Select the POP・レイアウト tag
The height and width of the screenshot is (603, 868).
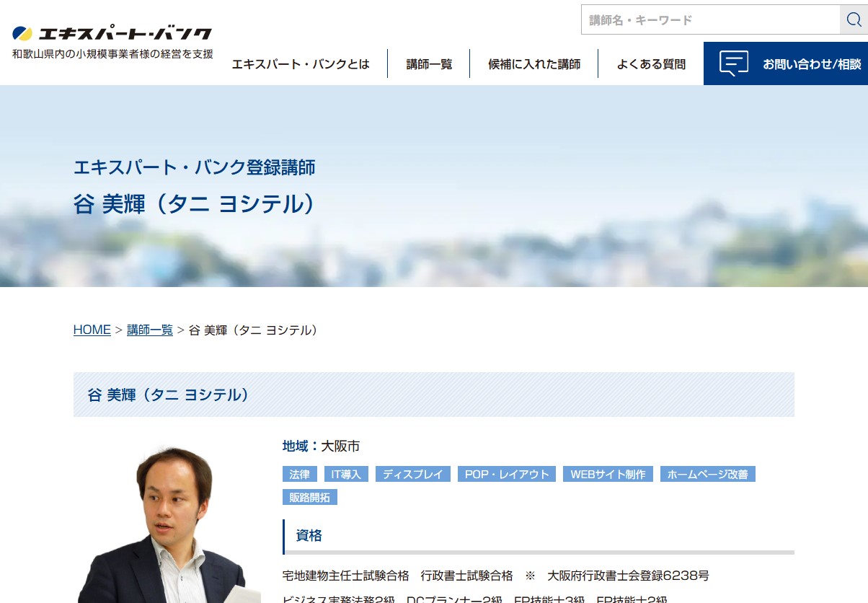click(507, 475)
